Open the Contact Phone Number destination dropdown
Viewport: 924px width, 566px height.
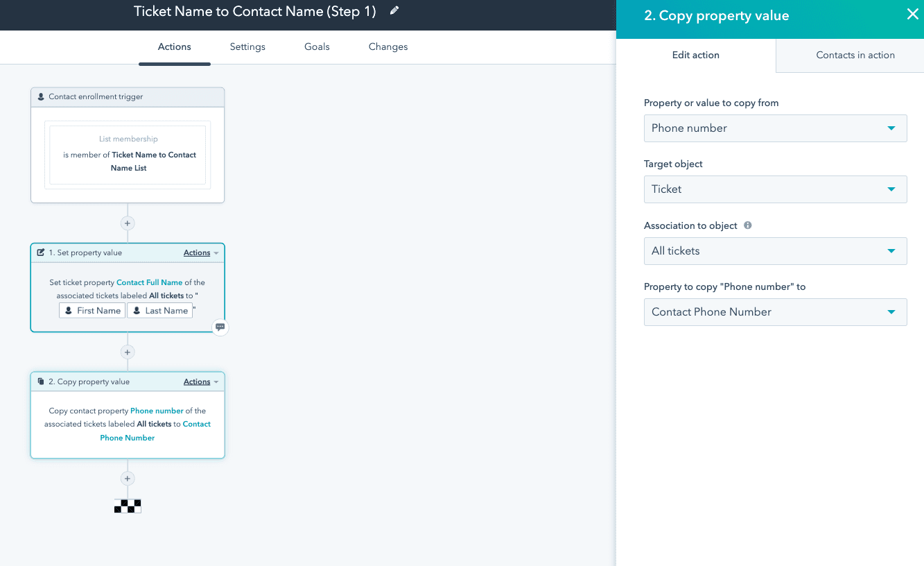(x=775, y=312)
